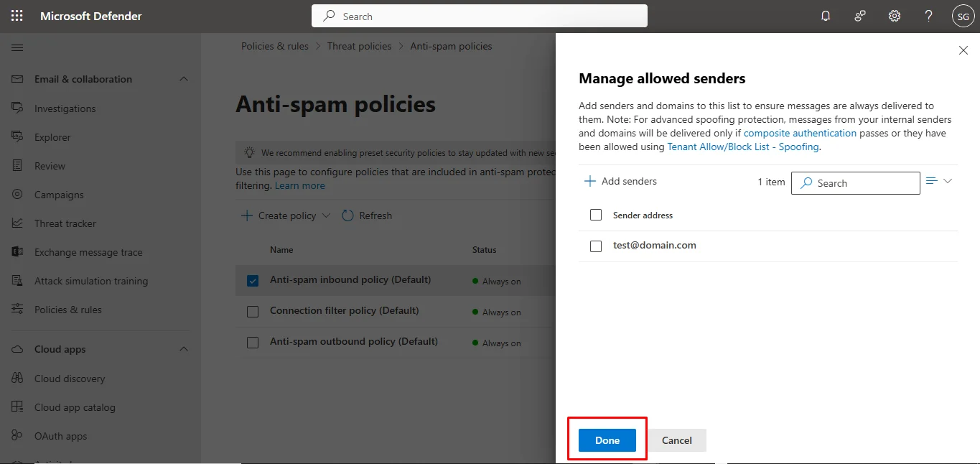Click the Cloud app catalog icon

point(18,407)
